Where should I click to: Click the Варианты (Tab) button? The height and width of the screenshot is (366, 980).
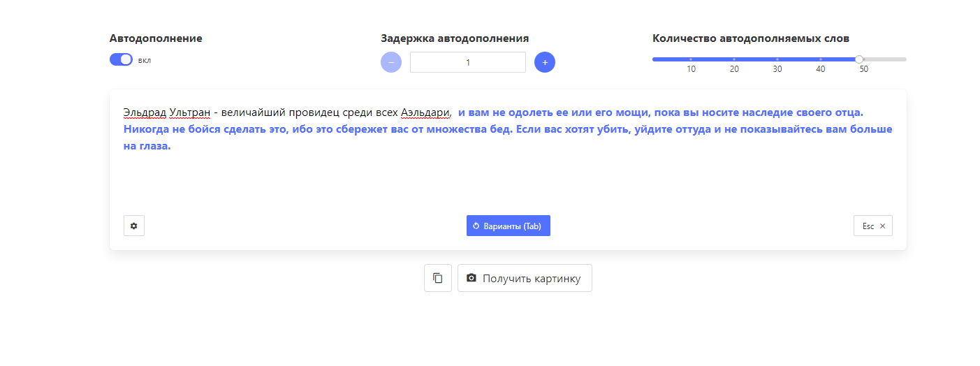[x=508, y=226]
